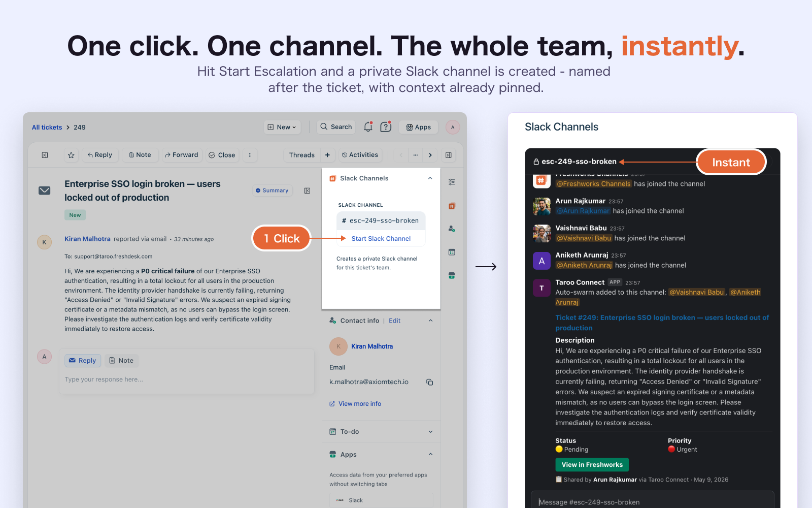Collapse the Apps section
Image resolution: width=812 pixels, height=508 pixels.
[430, 454]
